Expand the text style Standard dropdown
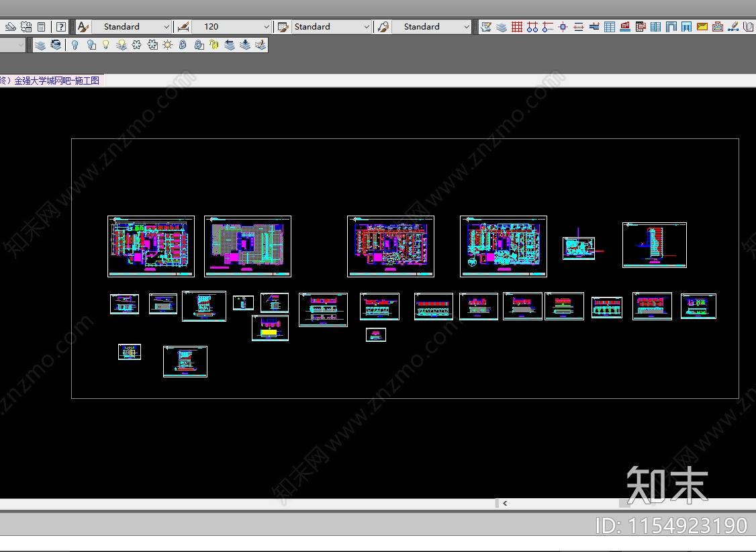This screenshot has width=756, height=552. point(167,27)
